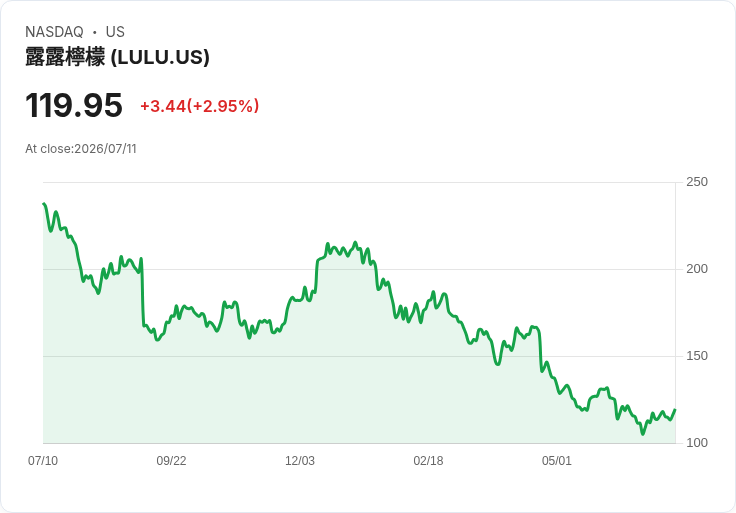This screenshot has height=513, width=736.
Task: Select the 02/18 date axis label
Action: point(428,461)
